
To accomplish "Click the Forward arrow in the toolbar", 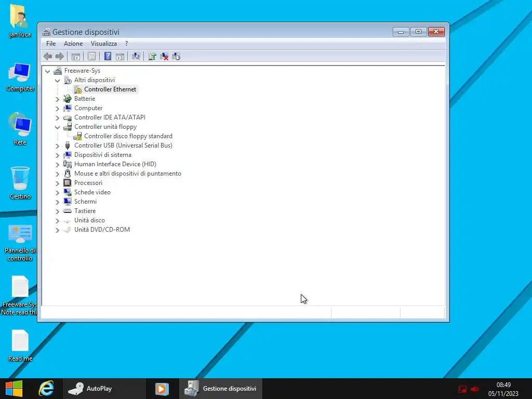I will [59, 56].
